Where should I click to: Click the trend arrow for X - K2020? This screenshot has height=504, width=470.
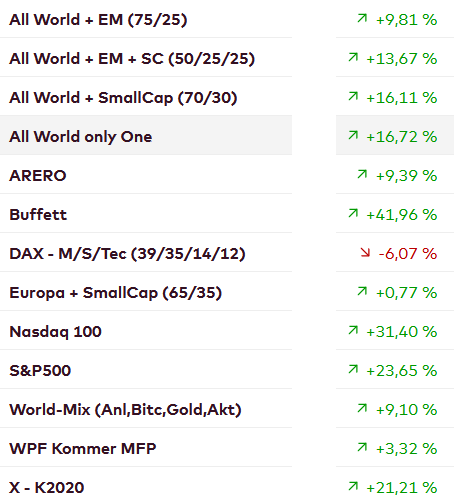pos(353,486)
